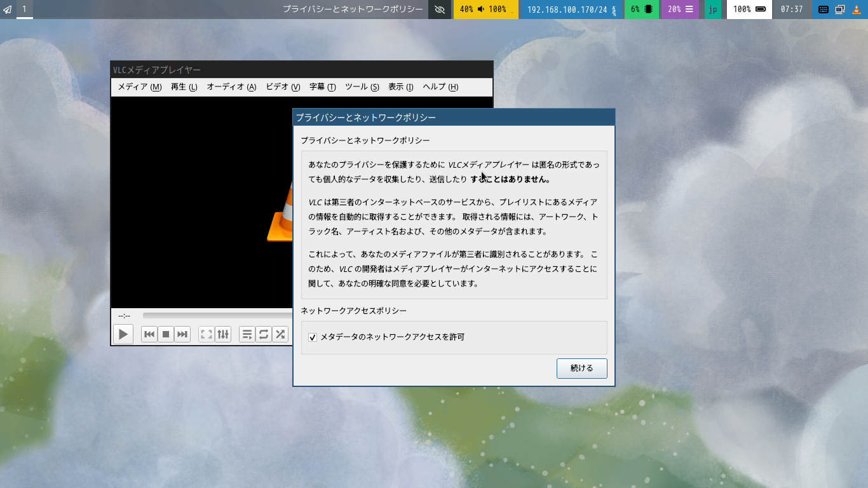Open the メディア (M) menu

140,87
